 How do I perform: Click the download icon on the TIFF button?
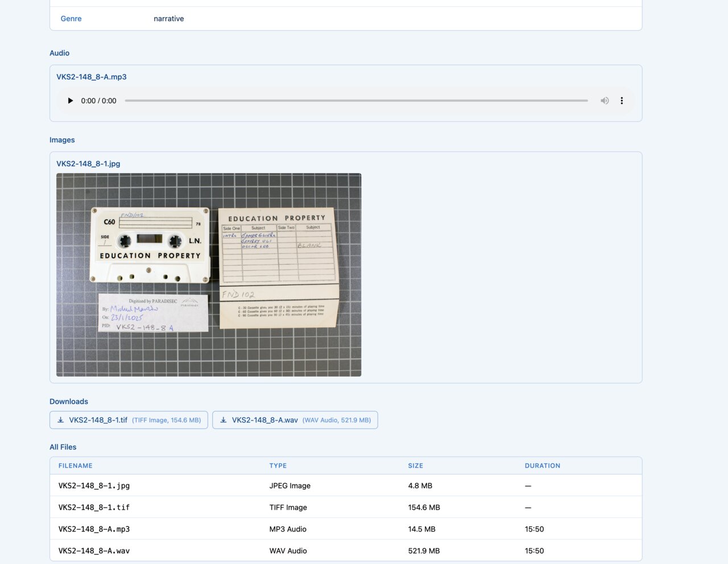[61, 419]
